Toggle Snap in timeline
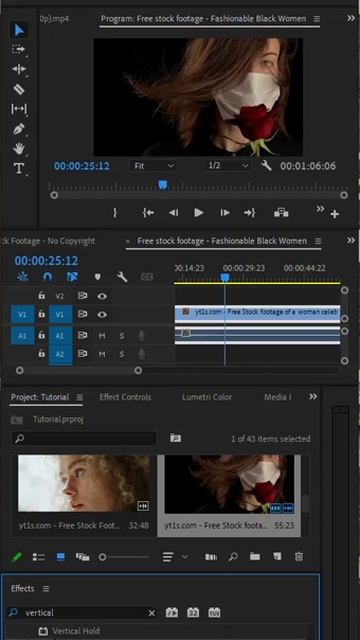 [x=47, y=277]
